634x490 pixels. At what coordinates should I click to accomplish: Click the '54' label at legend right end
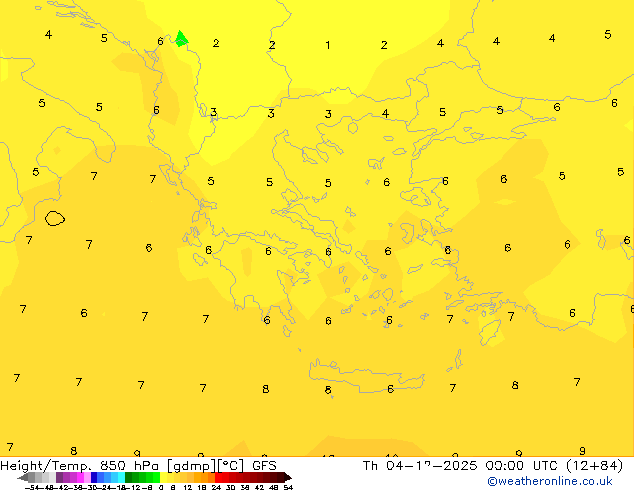pyautogui.click(x=288, y=487)
